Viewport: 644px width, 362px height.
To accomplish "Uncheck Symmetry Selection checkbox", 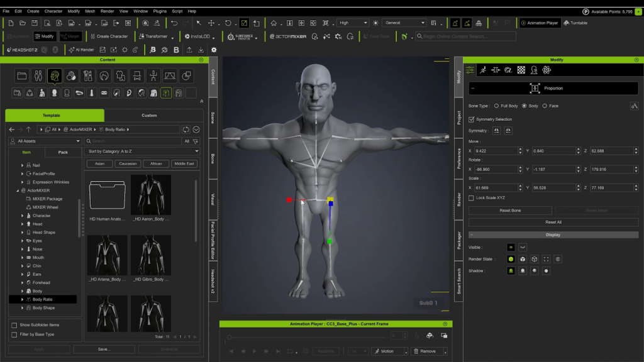I will 472,119.
